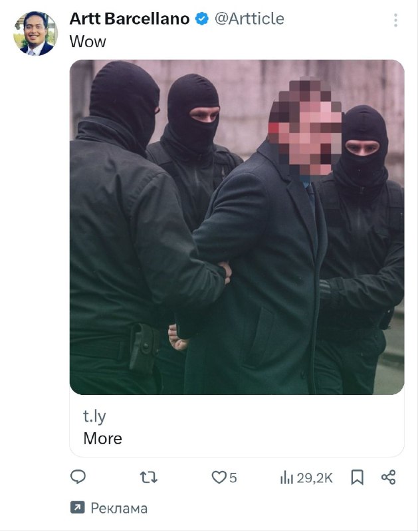Open the share icon
The image size is (418, 532).
point(389,477)
